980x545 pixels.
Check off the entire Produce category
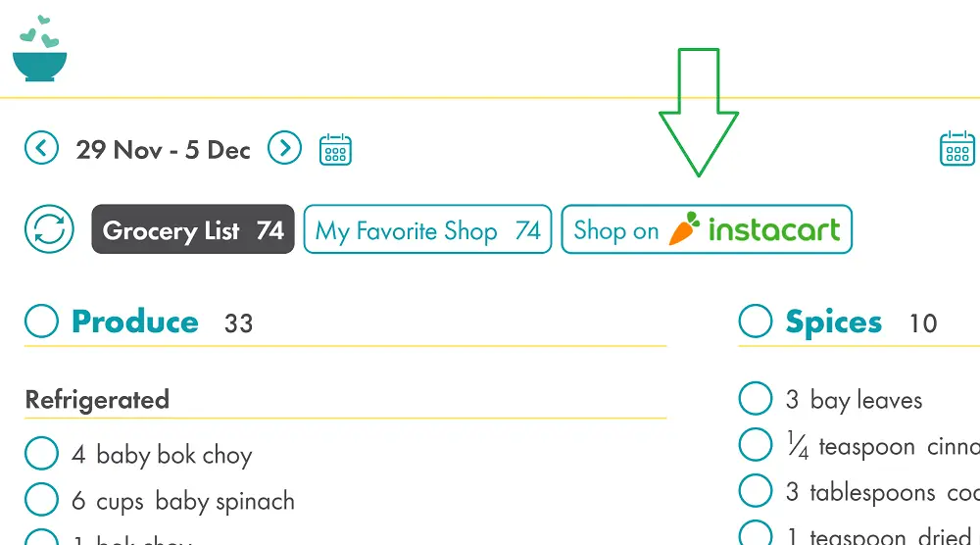tap(42, 321)
